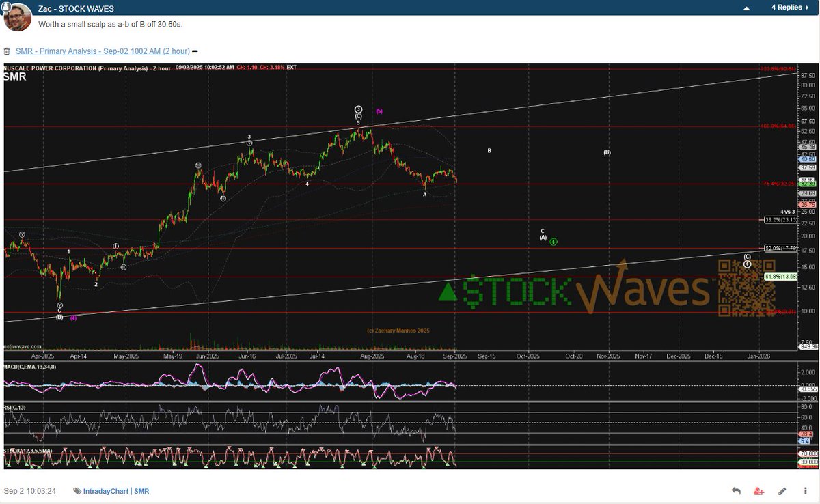Click the minus icon after the chart link
Image resolution: width=820 pixels, height=504 pixels.
[x=195, y=51]
